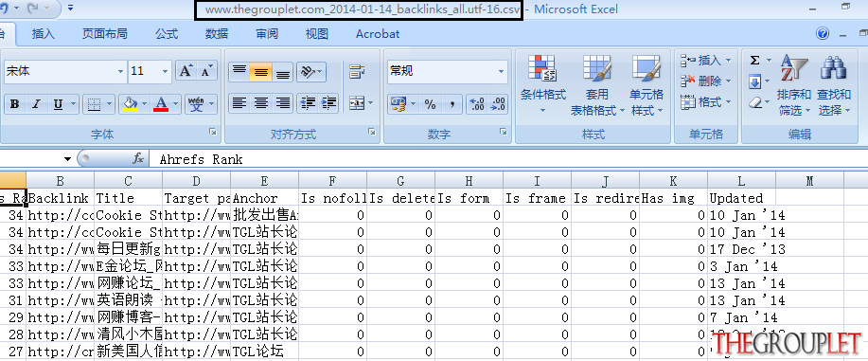The width and height of the screenshot is (868, 361).
Task: Launch 对齐方式 alignment dialog
Action: pos(372,132)
